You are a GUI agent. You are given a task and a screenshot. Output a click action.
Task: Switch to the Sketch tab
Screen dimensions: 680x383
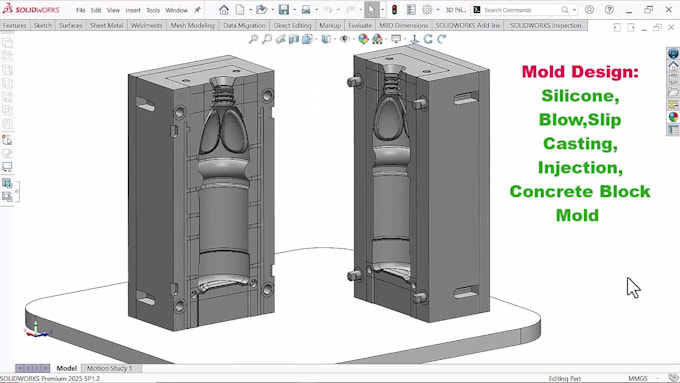pyautogui.click(x=42, y=26)
